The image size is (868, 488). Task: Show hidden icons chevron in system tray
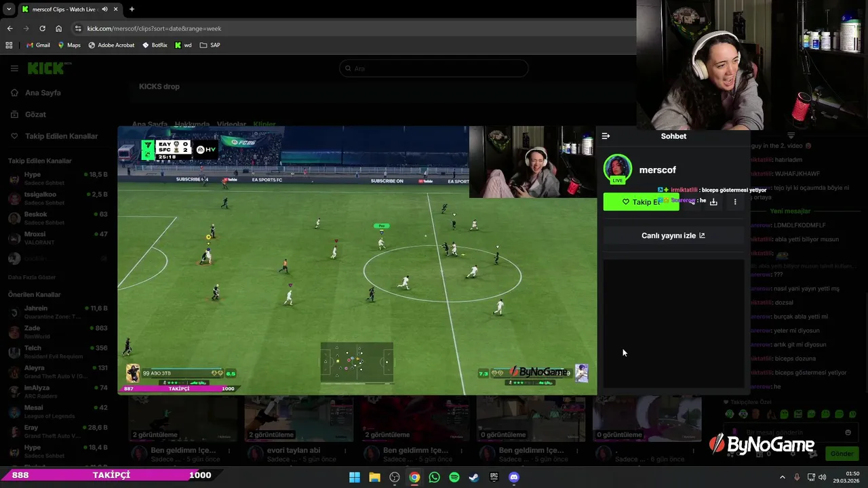pyautogui.click(x=782, y=477)
